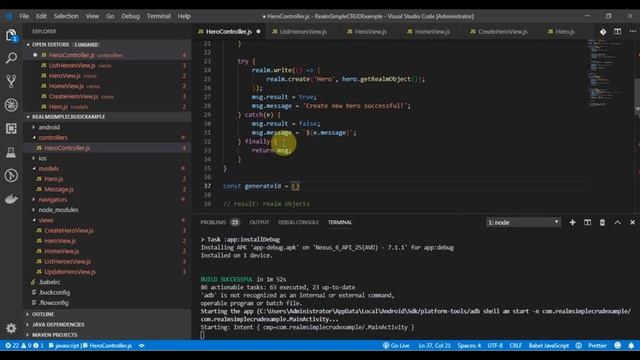Image resolution: width=640 pixels, height=360 pixels.
Task: Open the Search view in activity bar
Action: point(11,58)
